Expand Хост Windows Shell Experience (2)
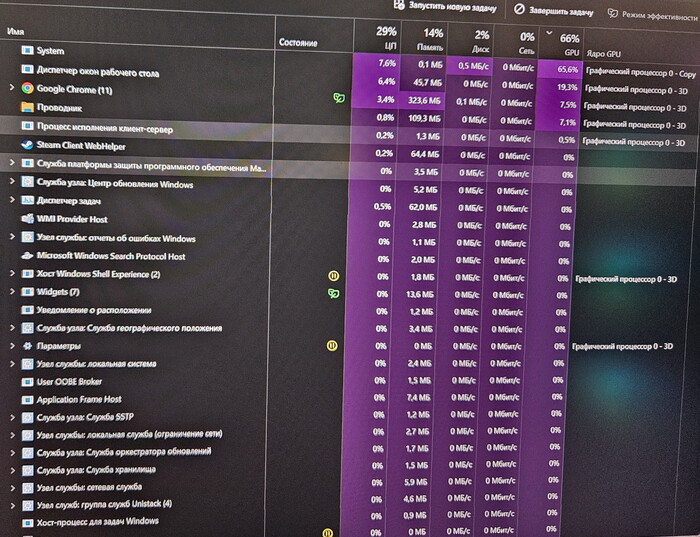Viewport: 700px width, 537px height. (x=12, y=273)
